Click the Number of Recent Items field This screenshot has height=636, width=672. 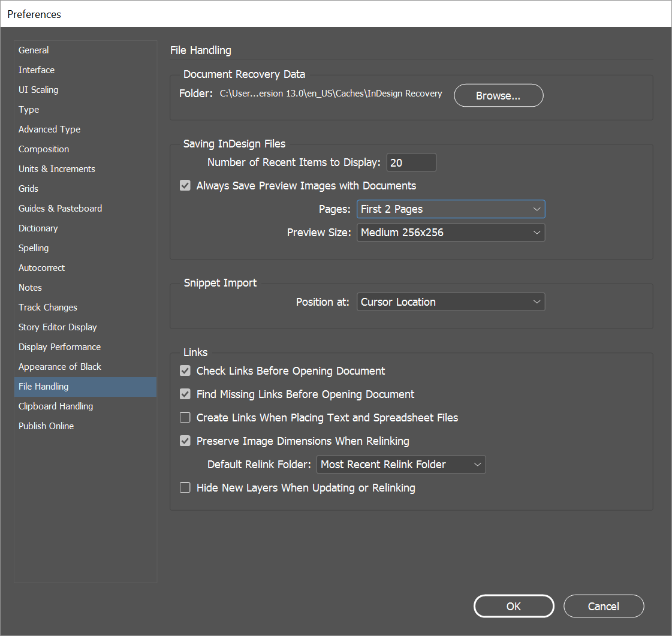click(x=411, y=162)
